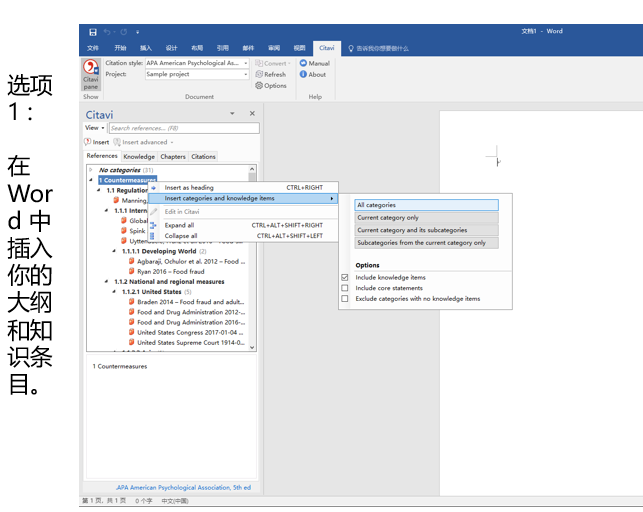Click the Citavi pane ribbon icon
Viewport: 643px width, 512px height.
pos(91,74)
